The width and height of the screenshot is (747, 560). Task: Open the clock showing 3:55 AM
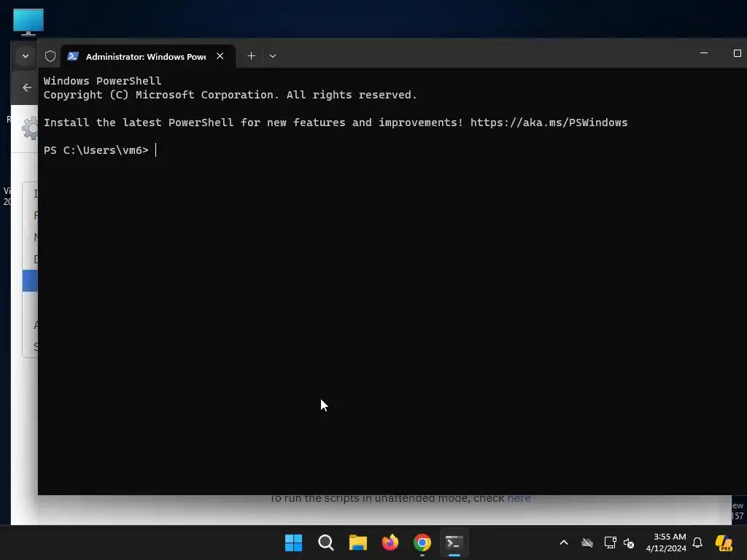pyautogui.click(x=665, y=542)
